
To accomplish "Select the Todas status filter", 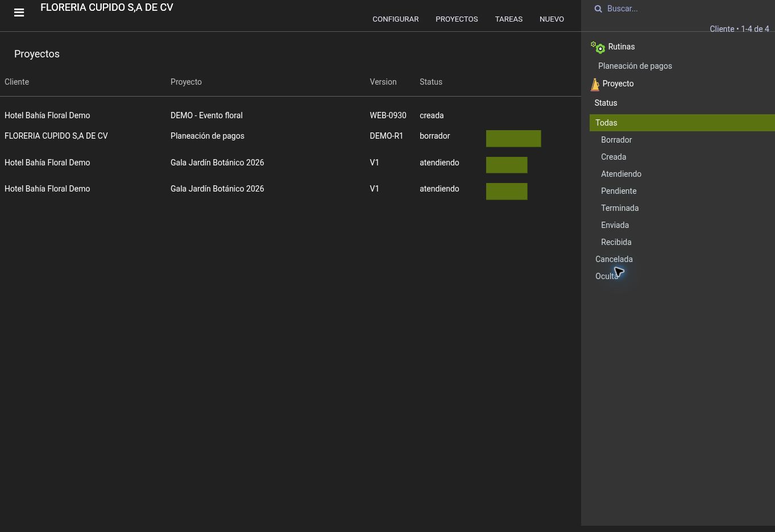I will [682, 123].
